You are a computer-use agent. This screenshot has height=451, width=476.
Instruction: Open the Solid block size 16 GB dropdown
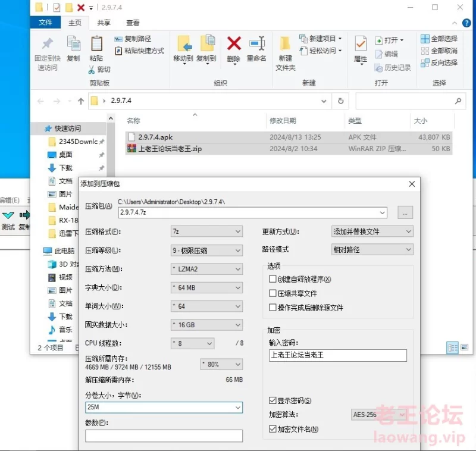coord(206,325)
